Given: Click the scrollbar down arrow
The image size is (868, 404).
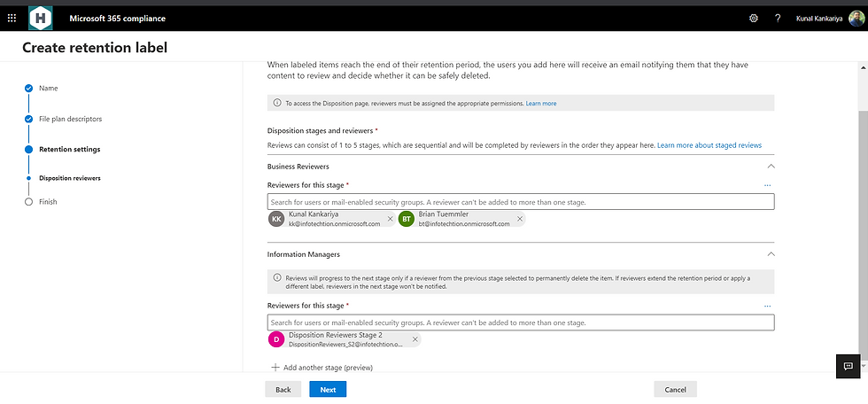Looking at the screenshot, I should (863, 366).
